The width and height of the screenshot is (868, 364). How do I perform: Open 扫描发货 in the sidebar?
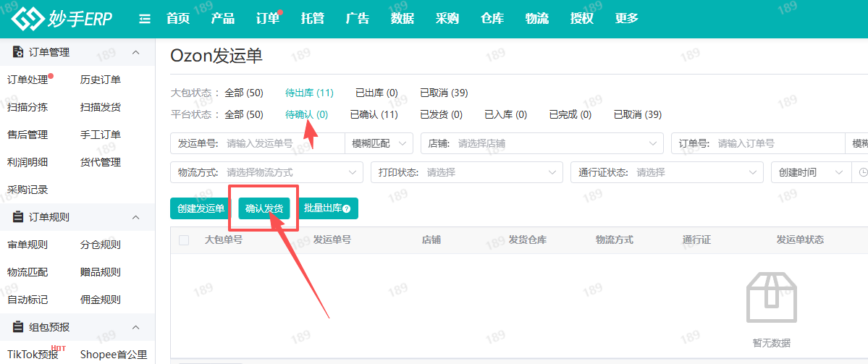coord(100,107)
